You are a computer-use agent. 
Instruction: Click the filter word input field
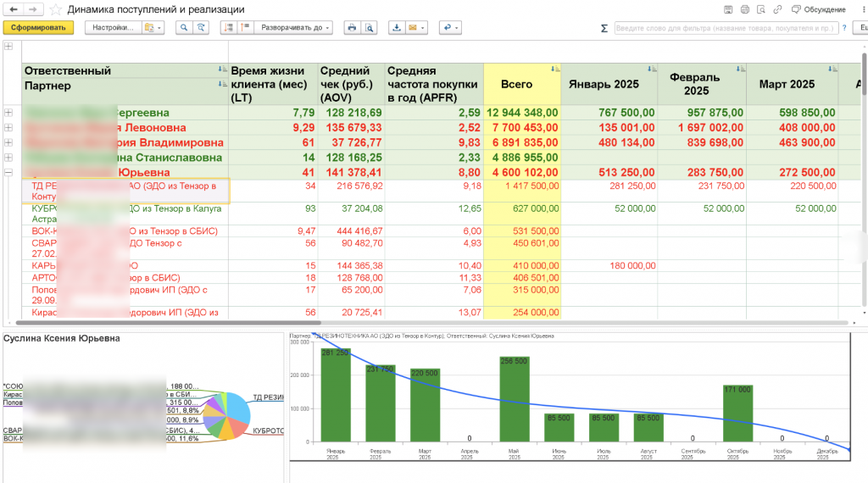tap(726, 28)
